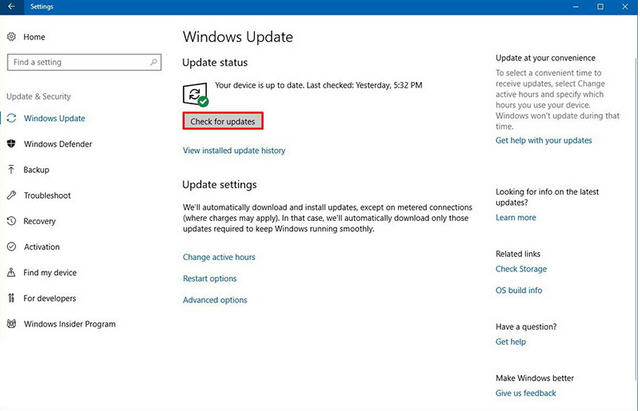640x411 pixels.
Task: Click Give us feedback link
Action: click(x=526, y=393)
